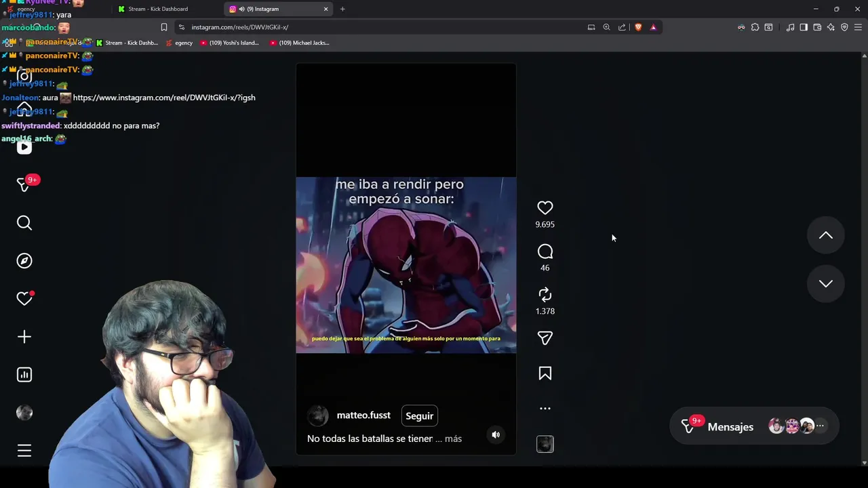Mute the reel audio speaker button
This screenshot has width=868, height=488.
[x=496, y=435]
